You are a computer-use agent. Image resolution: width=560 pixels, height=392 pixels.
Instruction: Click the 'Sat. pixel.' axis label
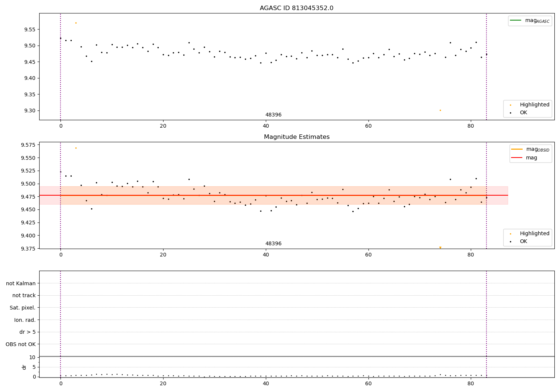(x=23, y=308)
